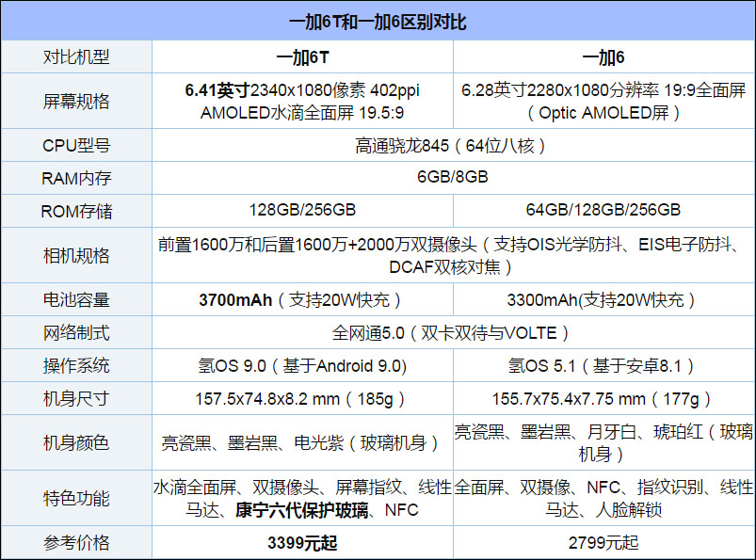Click the bold '康宁六代保护玻璃' text
The image size is (756, 560).
pyautogui.click(x=302, y=510)
